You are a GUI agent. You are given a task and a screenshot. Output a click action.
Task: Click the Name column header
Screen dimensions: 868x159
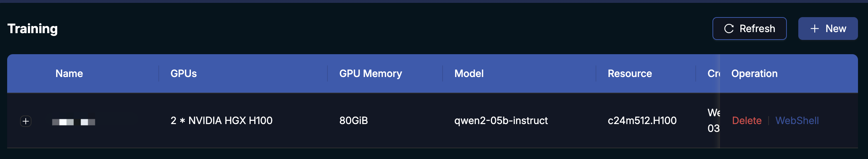[x=69, y=73]
